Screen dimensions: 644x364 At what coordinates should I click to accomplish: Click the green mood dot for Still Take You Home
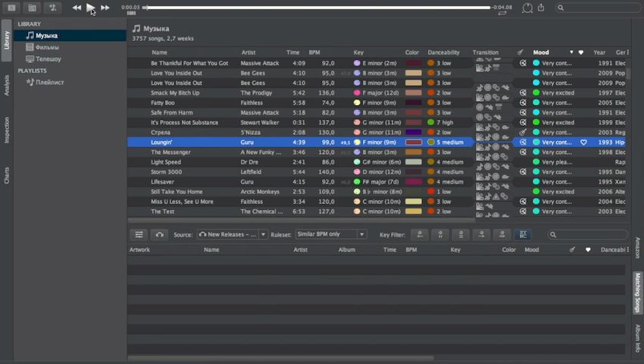(x=536, y=192)
